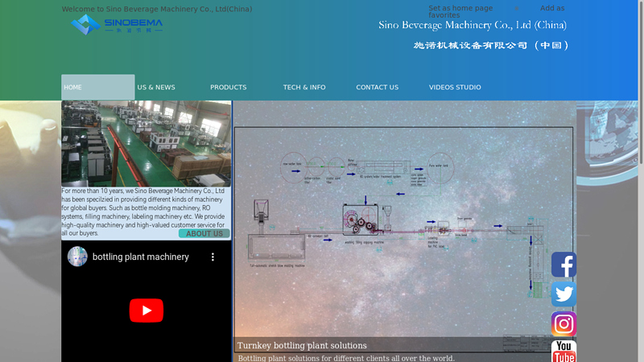
Task: Click the 'For more than 10 years' description
Action: point(143,212)
